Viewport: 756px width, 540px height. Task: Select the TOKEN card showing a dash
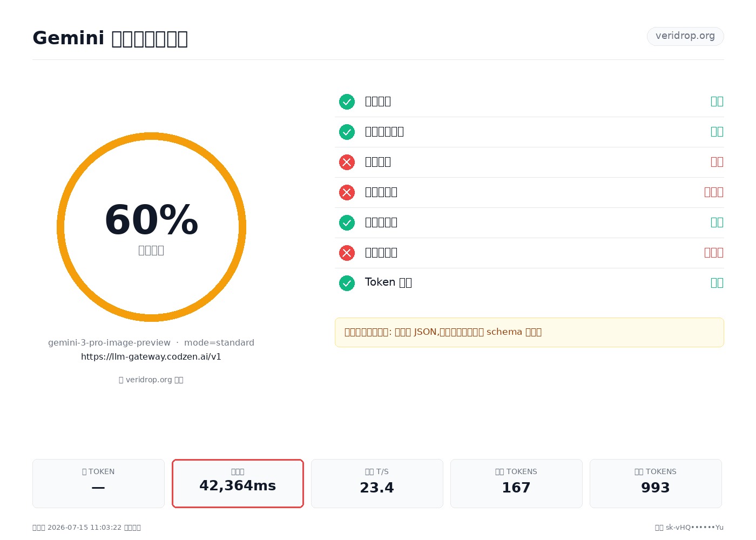[x=98, y=483]
